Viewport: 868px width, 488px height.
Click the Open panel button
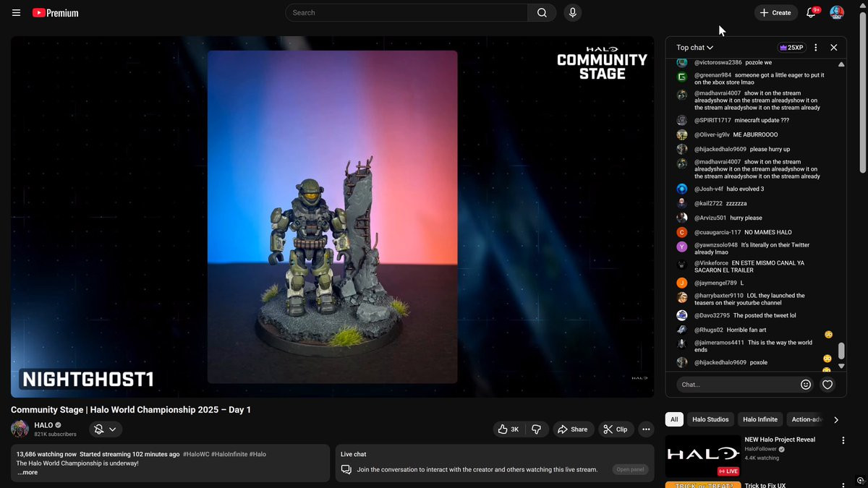(630, 469)
